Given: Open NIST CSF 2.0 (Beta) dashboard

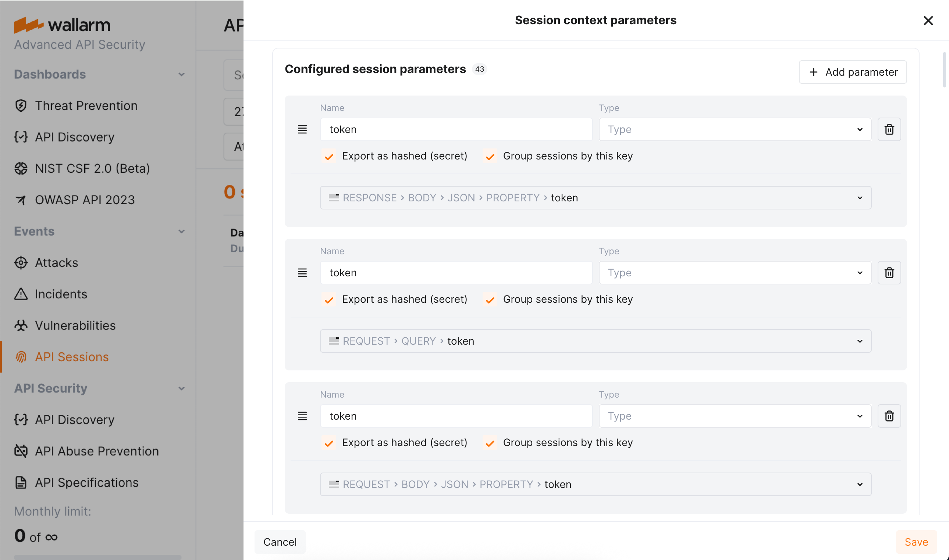Looking at the screenshot, I should point(92,168).
